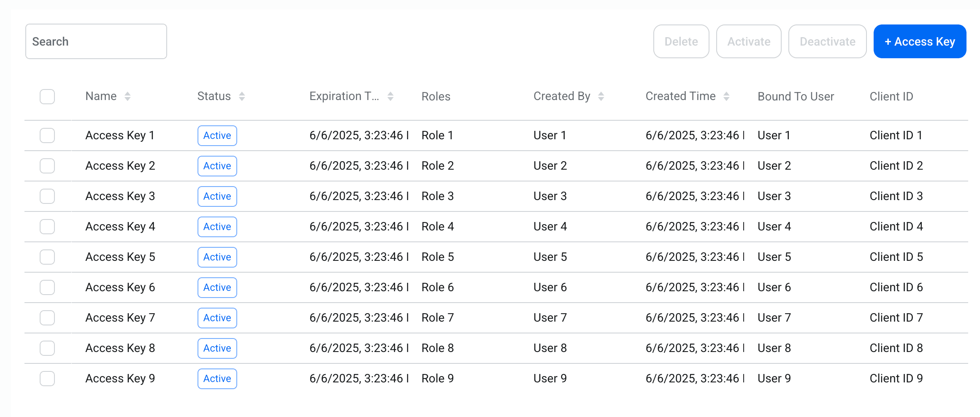Image resolution: width=980 pixels, height=417 pixels.
Task: Click the Activate button
Action: point(748,41)
